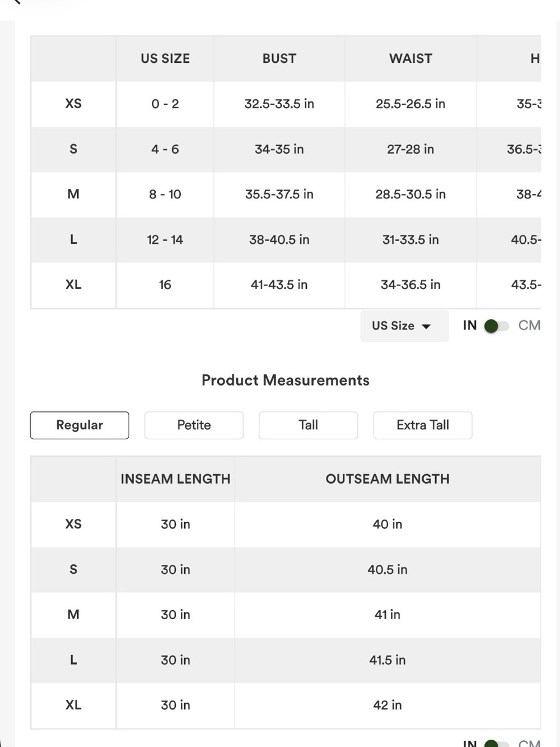Switch to the Regular measurements tab
This screenshot has height=747, width=560.
tap(80, 425)
